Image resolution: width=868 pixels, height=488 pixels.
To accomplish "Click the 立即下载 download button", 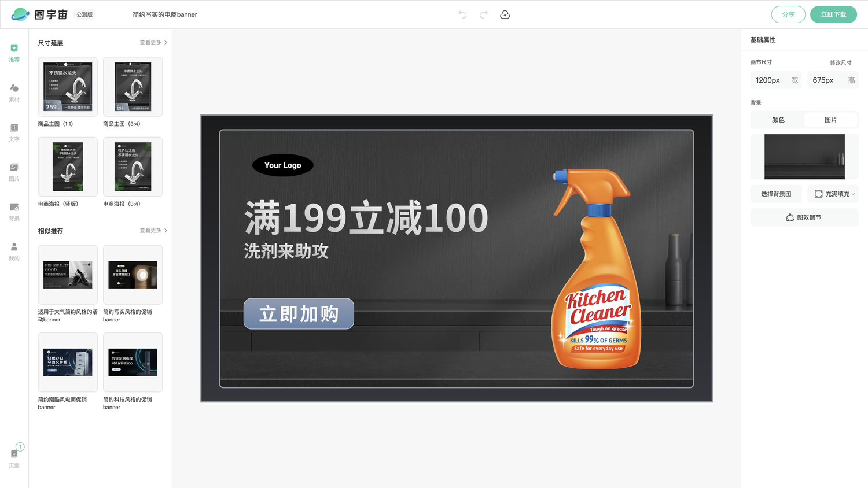I will 833,14.
